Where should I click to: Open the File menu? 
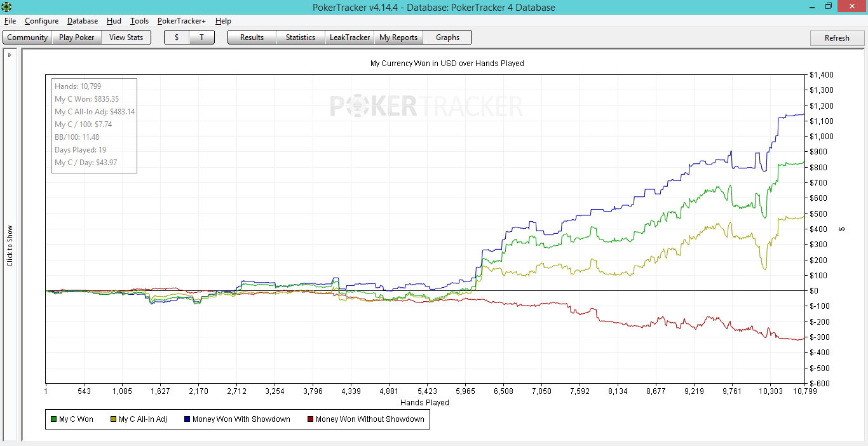[x=10, y=21]
